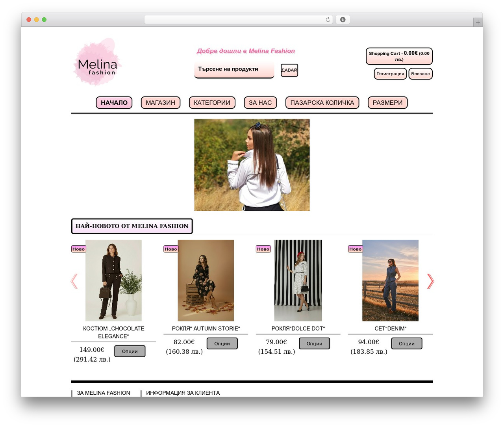
Task: Click the 82.00€ price text
Action: (x=184, y=342)
